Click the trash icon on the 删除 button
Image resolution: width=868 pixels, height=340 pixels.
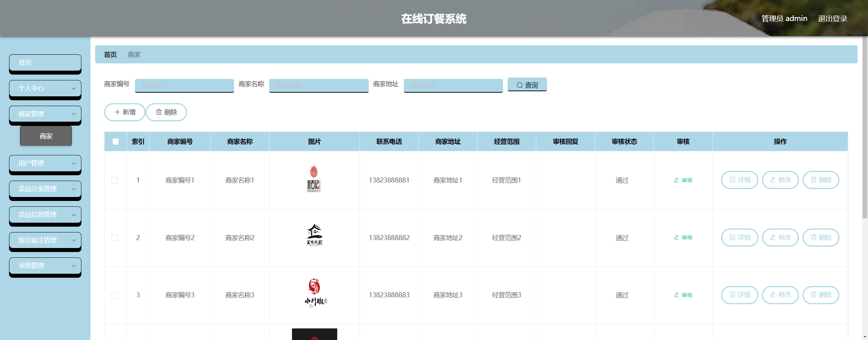158,112
